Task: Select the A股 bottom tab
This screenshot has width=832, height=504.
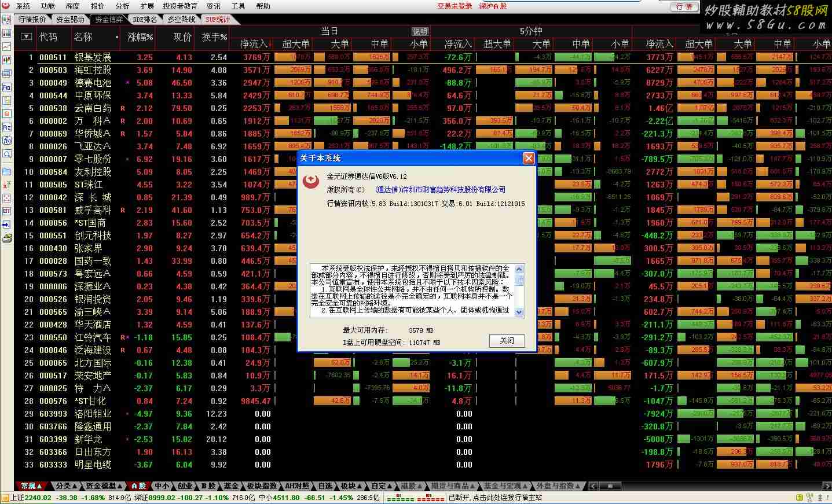Action: [x=138, y=486]
